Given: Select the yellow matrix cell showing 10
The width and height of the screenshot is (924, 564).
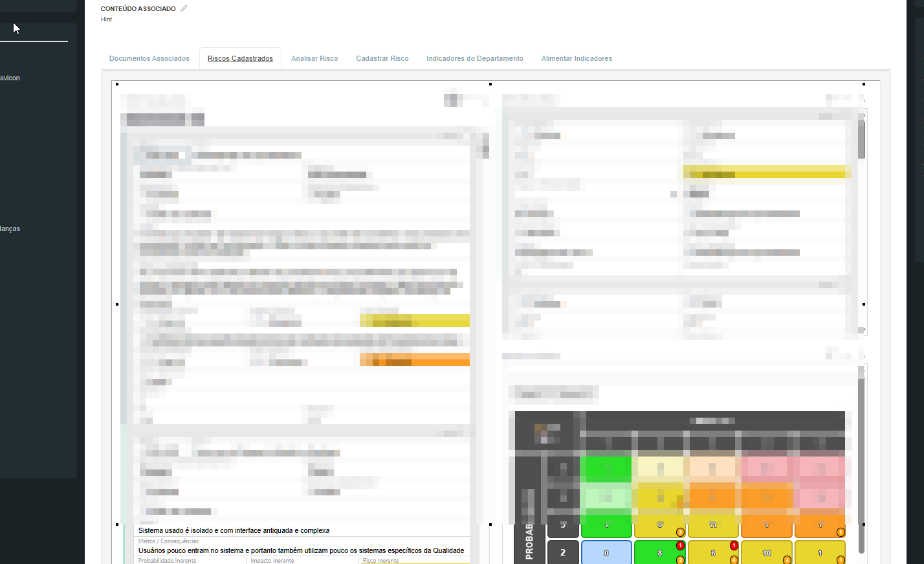Looking at the screenshot, I should tap(766, 553).
